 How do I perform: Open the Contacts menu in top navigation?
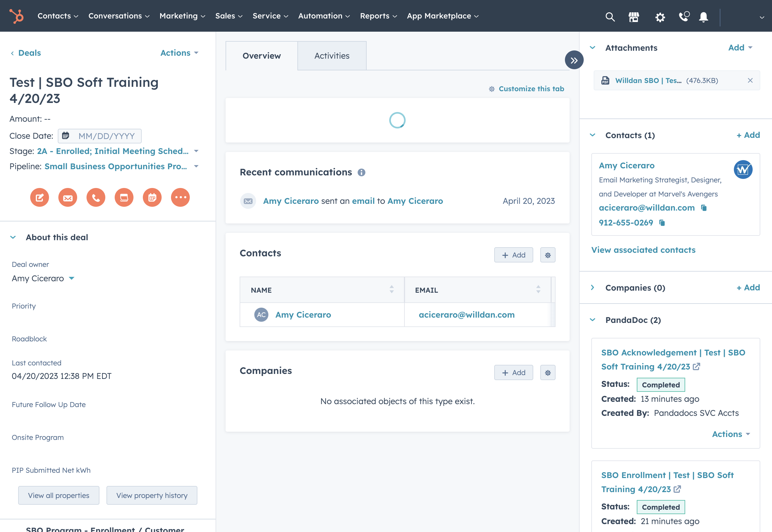pyautogui.click(x=58, y=16)
